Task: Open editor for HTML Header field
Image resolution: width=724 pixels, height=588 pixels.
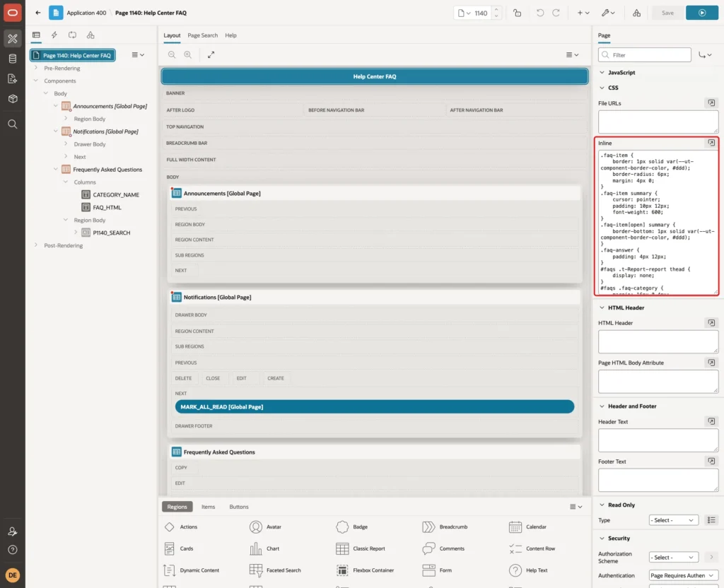Action: pyautogui.click(x=711, y=322)
